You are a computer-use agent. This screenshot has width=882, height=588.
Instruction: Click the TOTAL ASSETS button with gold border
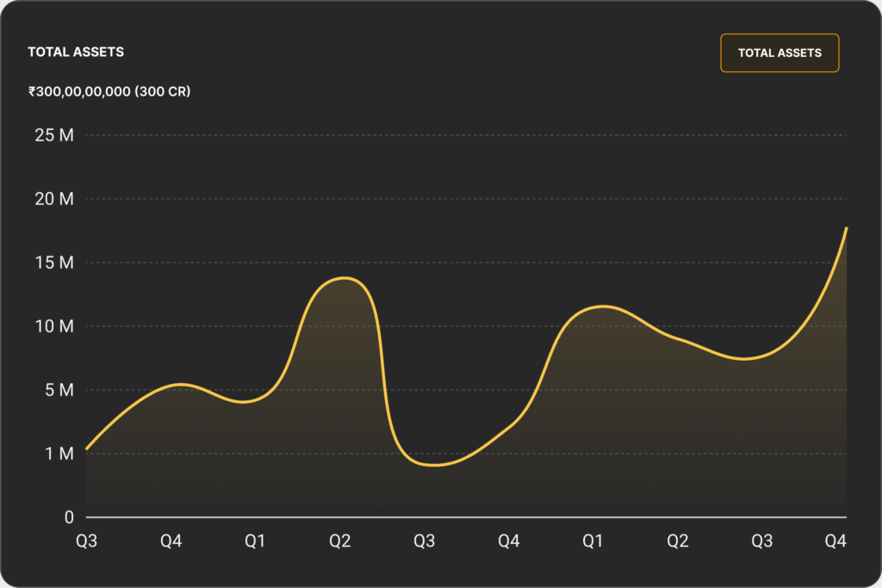tap(780, 53)
